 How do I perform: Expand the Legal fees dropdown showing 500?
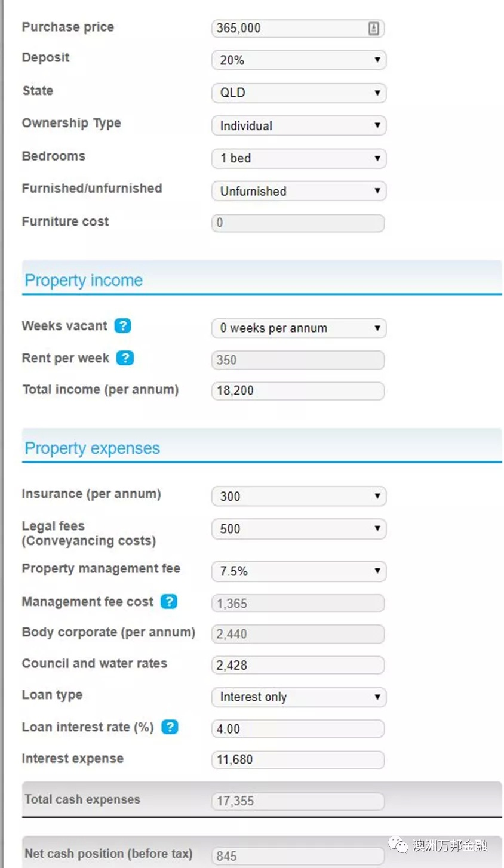pos(299,529)
